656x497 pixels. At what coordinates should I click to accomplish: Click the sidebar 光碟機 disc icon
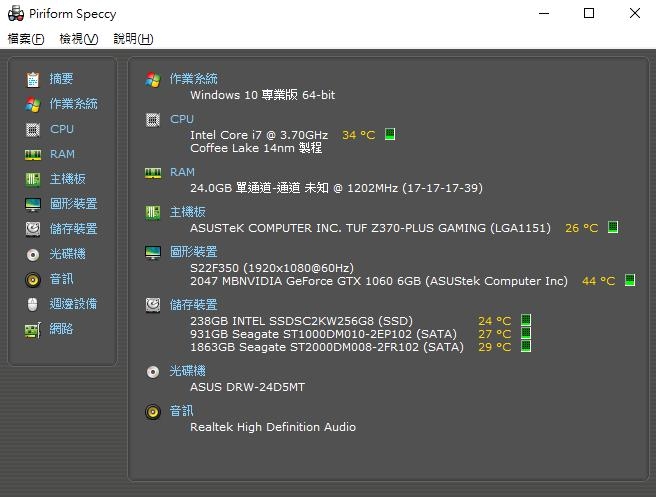[x=33, y=255]
